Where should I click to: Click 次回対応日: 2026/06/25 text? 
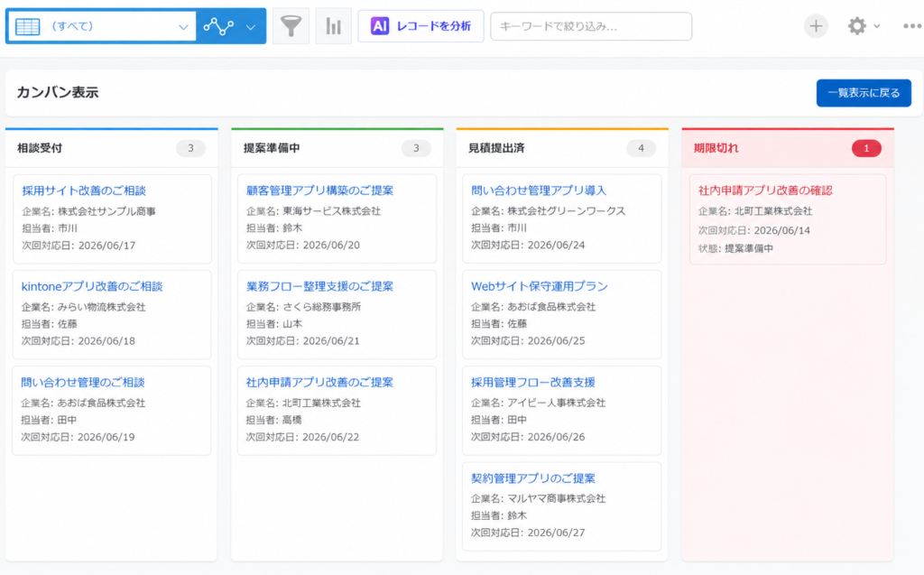tap(528, 341)
